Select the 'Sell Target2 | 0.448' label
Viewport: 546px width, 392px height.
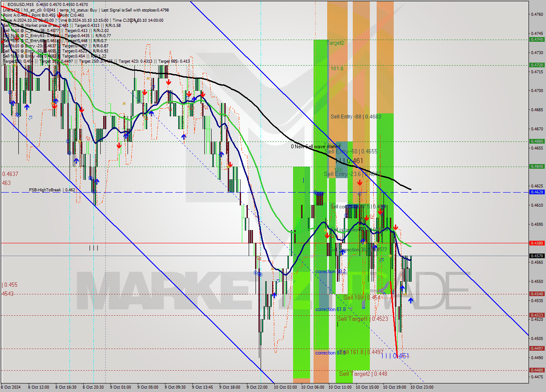pyautogui.click(x=363, y=374)
